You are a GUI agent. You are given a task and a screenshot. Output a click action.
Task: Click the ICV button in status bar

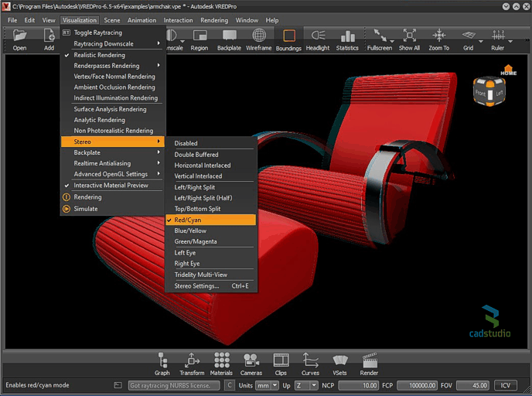coord(506,385)
